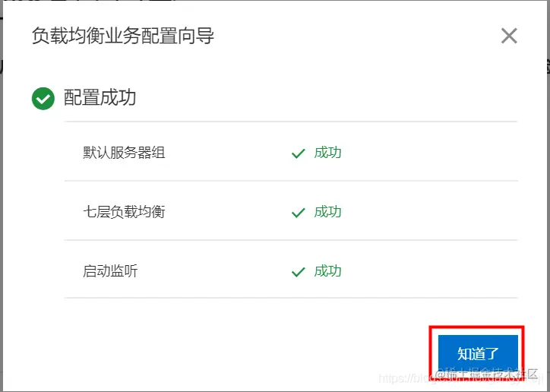Image resolution: width=550 pixels, height=392 pixels.
Task: Click the checkmark beside 启动监听
Action: [x=298, y=272]
